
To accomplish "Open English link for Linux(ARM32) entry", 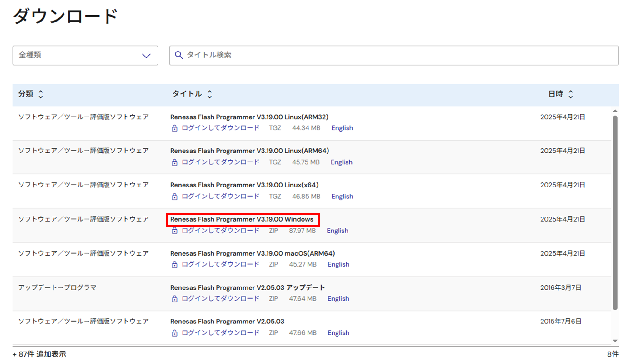I will click(x=342, y=128).
